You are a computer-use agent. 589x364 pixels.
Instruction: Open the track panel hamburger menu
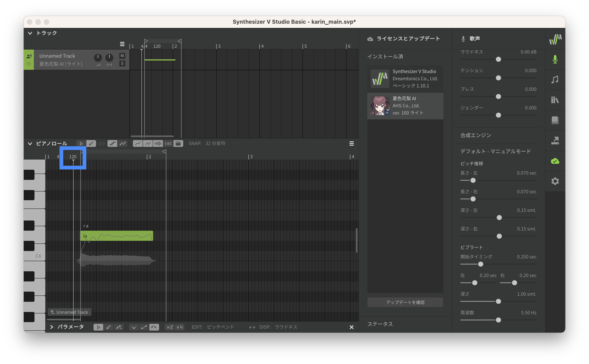pos(122,44)
